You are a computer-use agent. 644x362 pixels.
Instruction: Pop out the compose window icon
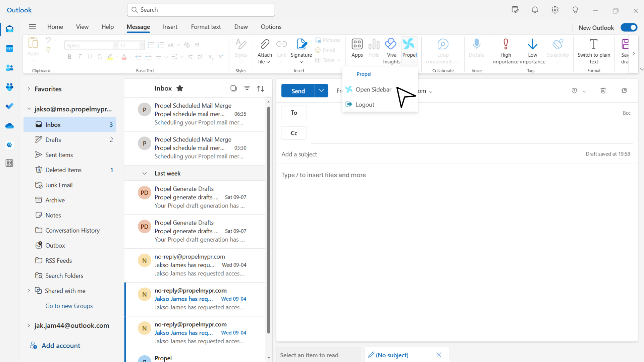pyautogui.click(x=624, y=90)
